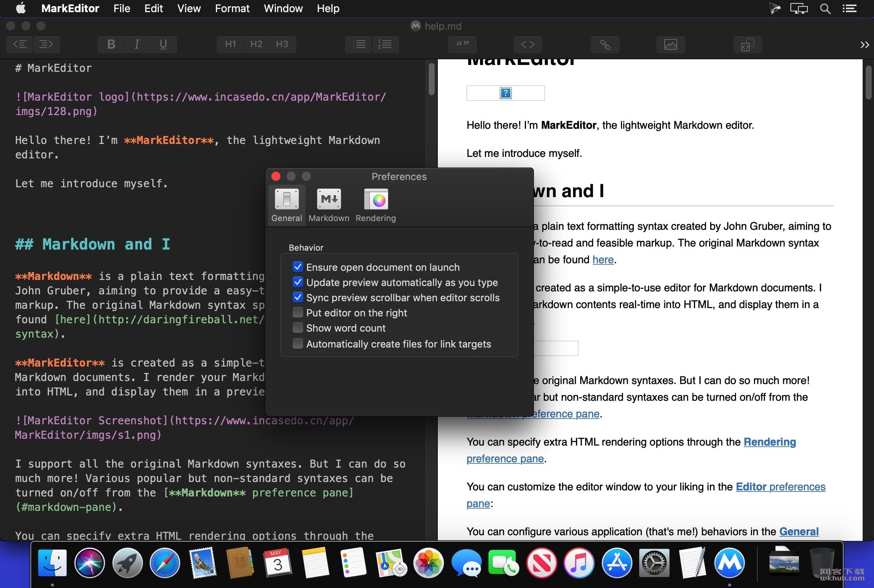874x588 pixels.
Task: Toggle Italic formatting in toolbar
Action: (x=137, y=44)
